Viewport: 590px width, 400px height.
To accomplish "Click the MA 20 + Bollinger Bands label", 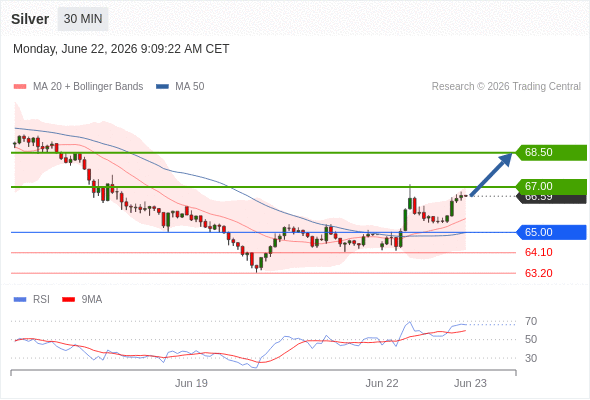I will (88, 87).
